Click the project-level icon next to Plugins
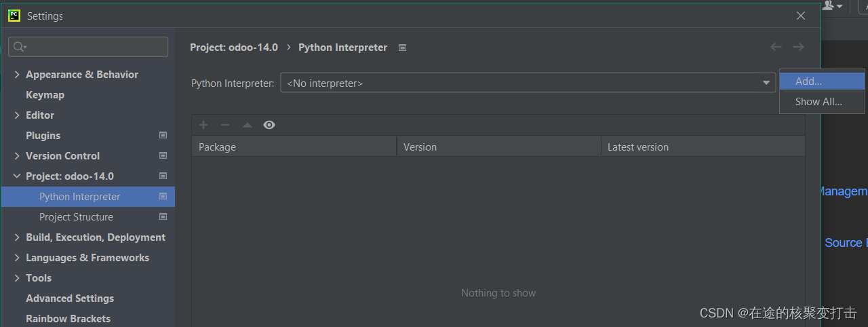 163,135
